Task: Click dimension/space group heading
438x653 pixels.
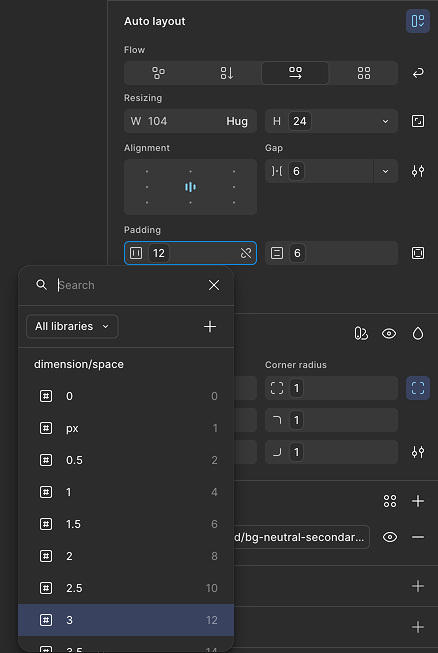Action: pos(79,364)
